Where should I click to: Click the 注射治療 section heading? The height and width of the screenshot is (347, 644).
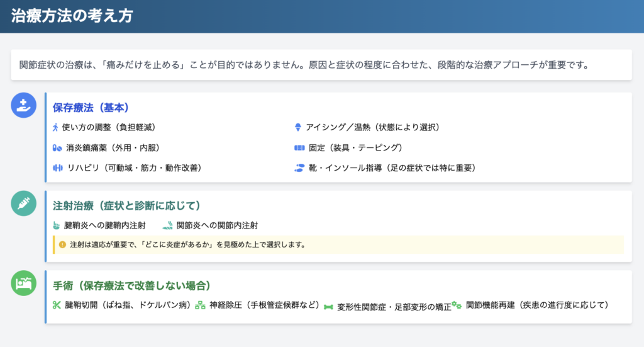pyautogui.click(x=126, y=205)
